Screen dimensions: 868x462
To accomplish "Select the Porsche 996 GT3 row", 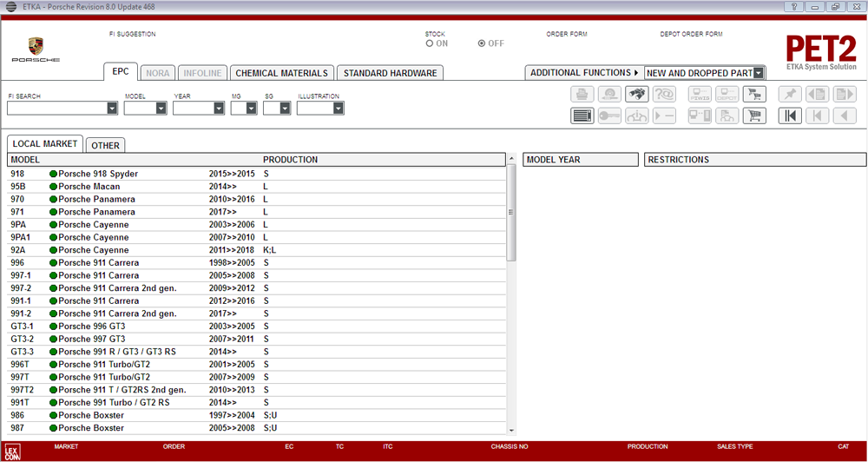I will [257, 327].
